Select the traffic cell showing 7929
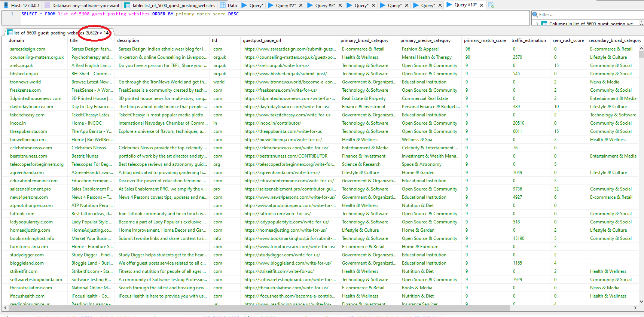The width and height of the screenshot is (644, 317). pyautogui.click(x=530, y=280)
